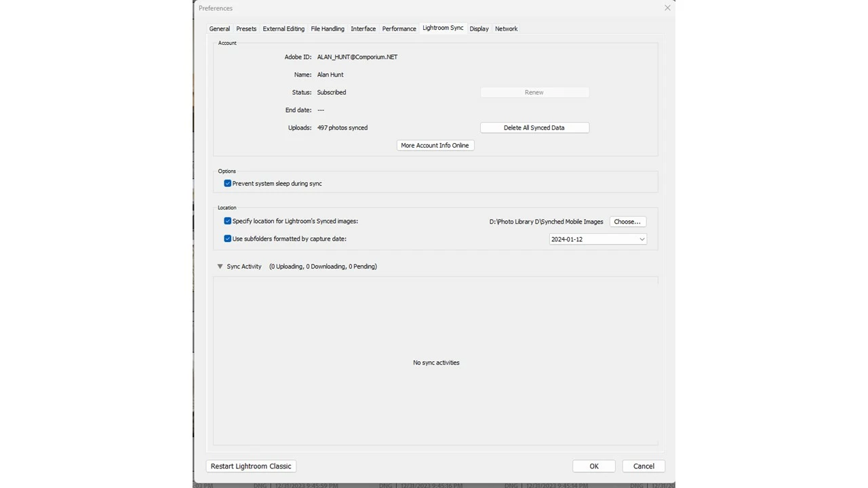Click the No sync activities message

[x=436, y=363]
